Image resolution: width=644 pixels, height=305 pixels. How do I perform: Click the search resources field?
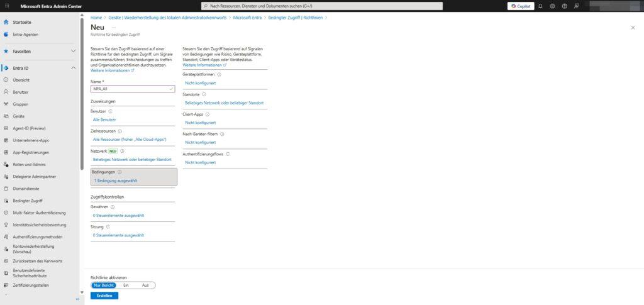click(x=321, y=6)
